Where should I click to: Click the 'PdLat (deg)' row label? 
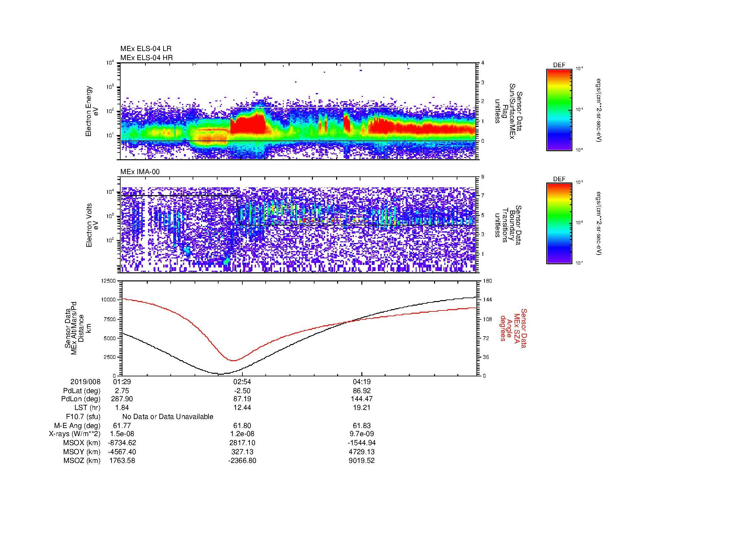click(x=82, y=391)
